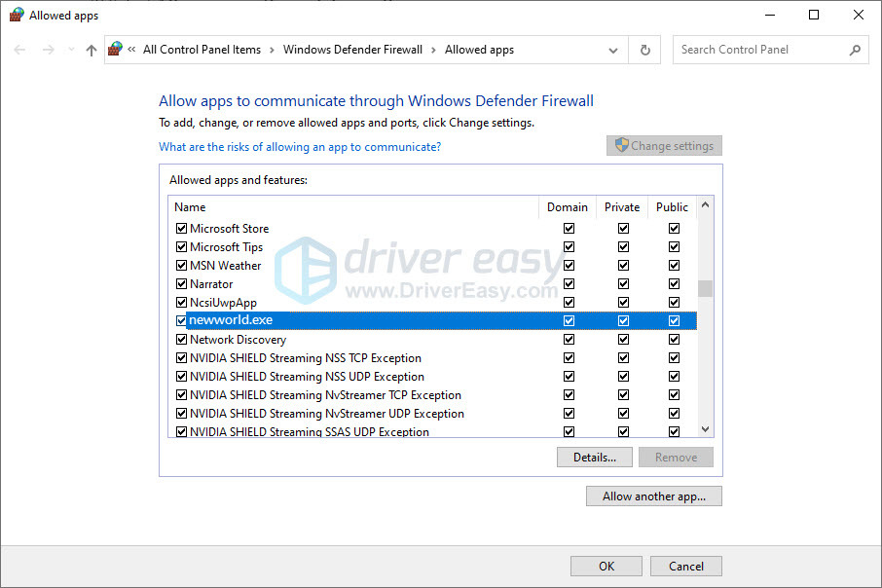Open risks of allowing an app link

300,147
